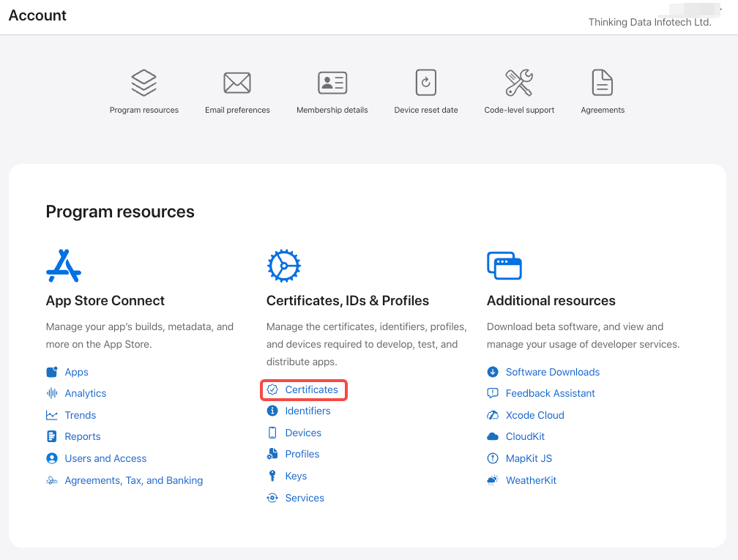This screenshot has height=560, width=738.
Task: Click the WeatherKit weather icon
Action: (x=493, y=480)
